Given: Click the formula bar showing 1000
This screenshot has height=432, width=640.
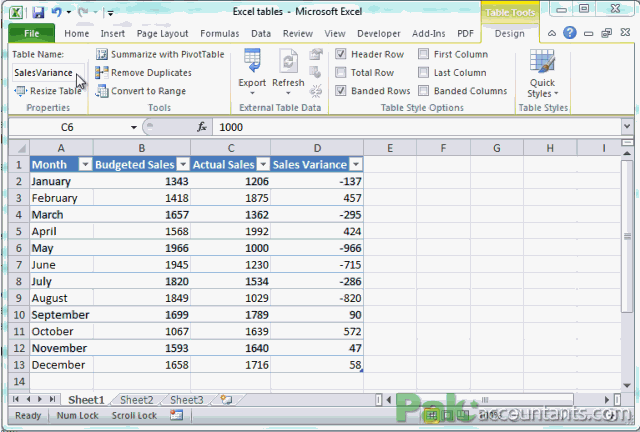Looking at the screenshot, I should tap(416, 127).
